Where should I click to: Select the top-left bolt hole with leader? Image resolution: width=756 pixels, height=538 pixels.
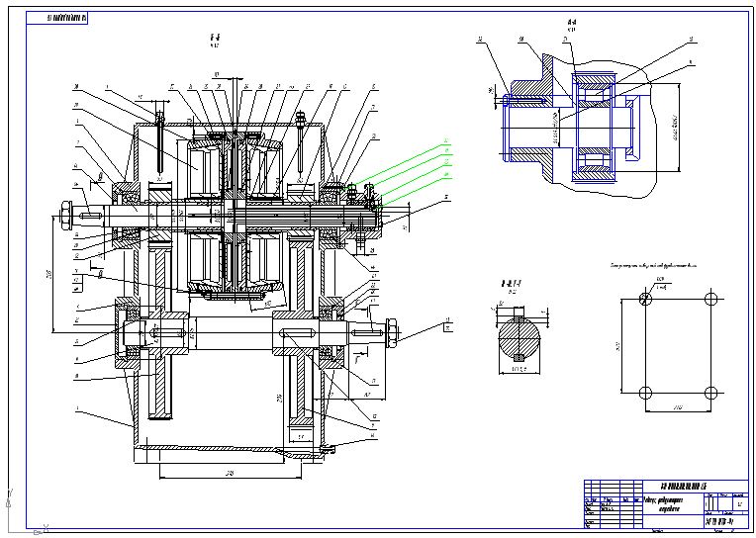tap(645, 299)
